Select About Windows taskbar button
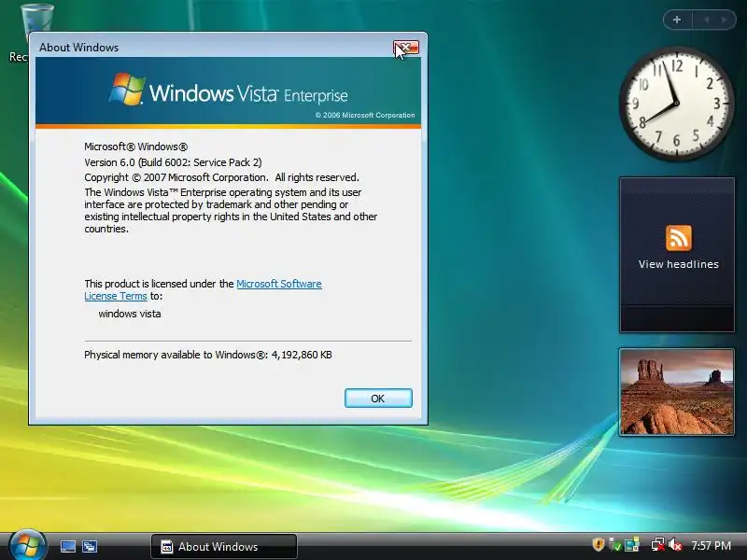747x560 pixels. (x=224, y=546)
